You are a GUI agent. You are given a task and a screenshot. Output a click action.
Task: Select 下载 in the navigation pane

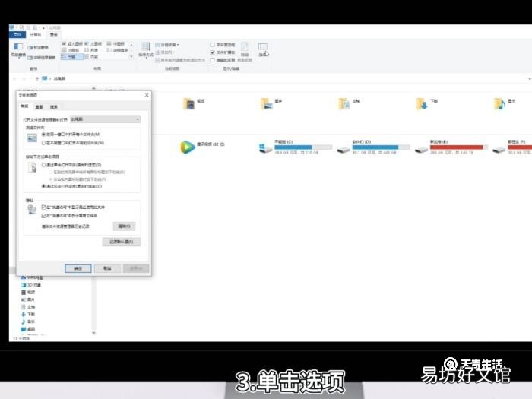[x=28, y=314]
